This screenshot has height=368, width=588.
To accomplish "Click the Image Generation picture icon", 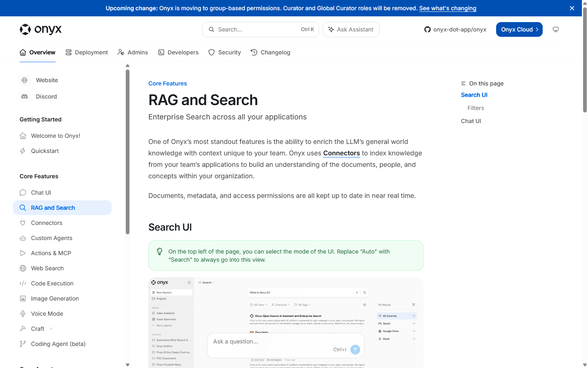I will [23, 298].
